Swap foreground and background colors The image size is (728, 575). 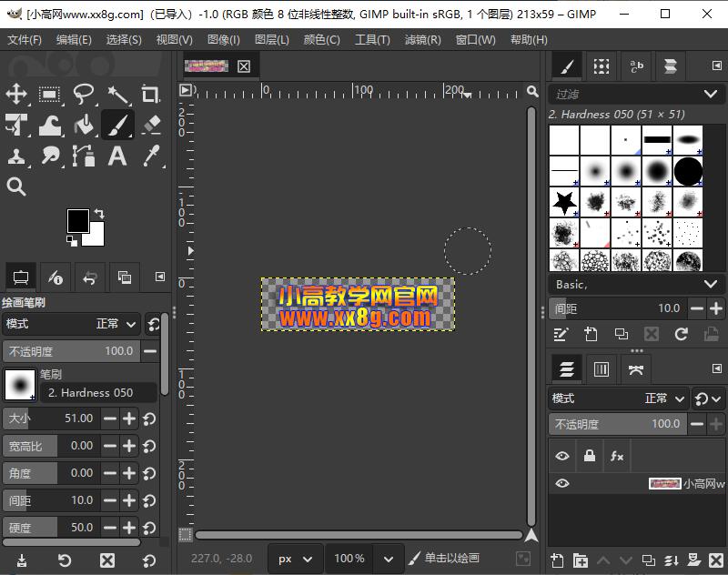[99, 214]
